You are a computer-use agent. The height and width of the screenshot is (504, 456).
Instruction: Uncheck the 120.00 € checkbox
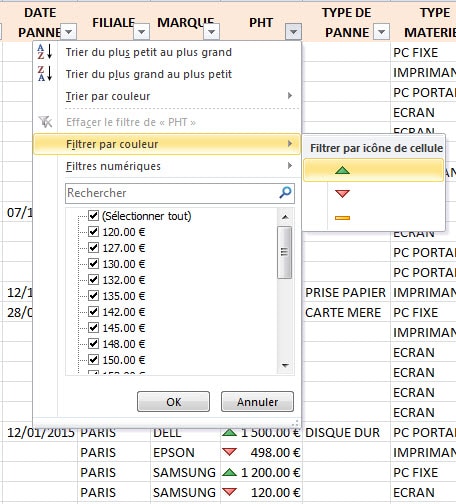(x=93, y=232)
